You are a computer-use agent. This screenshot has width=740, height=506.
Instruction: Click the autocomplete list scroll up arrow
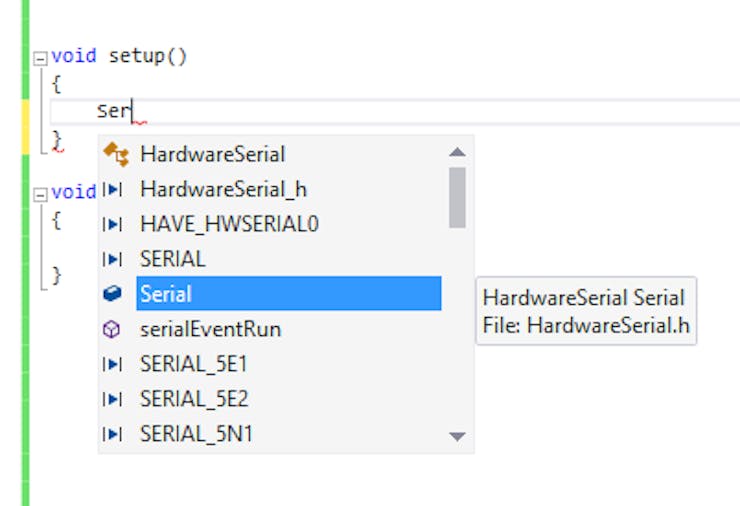coord(457,152)
